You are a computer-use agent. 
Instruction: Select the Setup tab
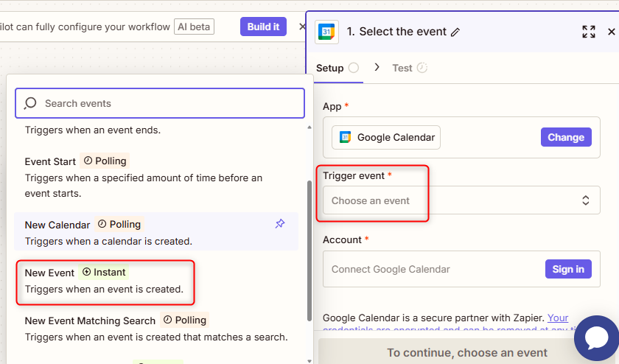click(330, 68)
